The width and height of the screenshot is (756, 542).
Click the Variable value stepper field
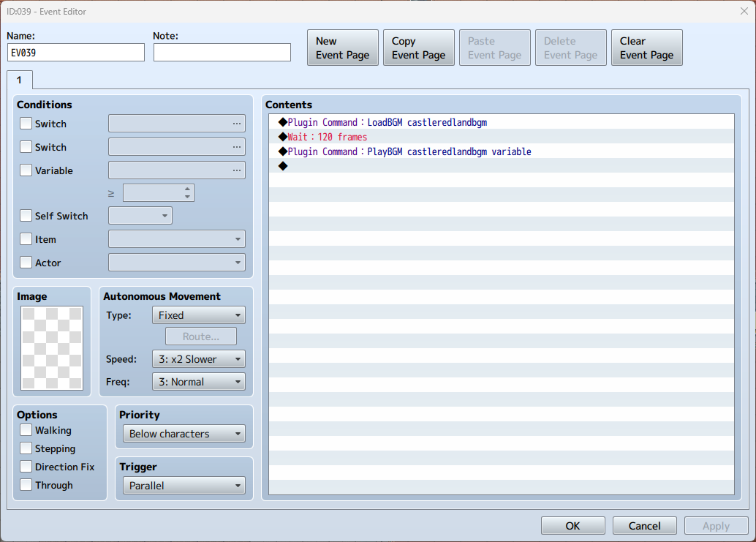point(159,193)
